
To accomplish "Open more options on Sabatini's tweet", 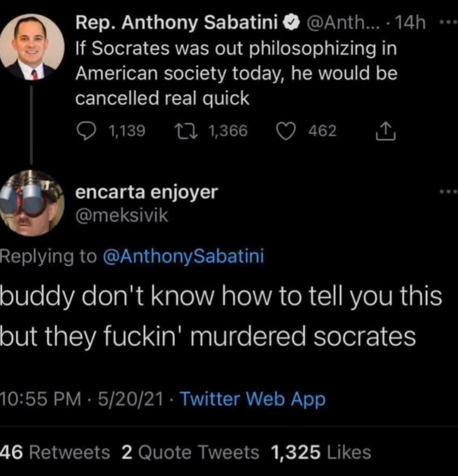I will (446, 23).
